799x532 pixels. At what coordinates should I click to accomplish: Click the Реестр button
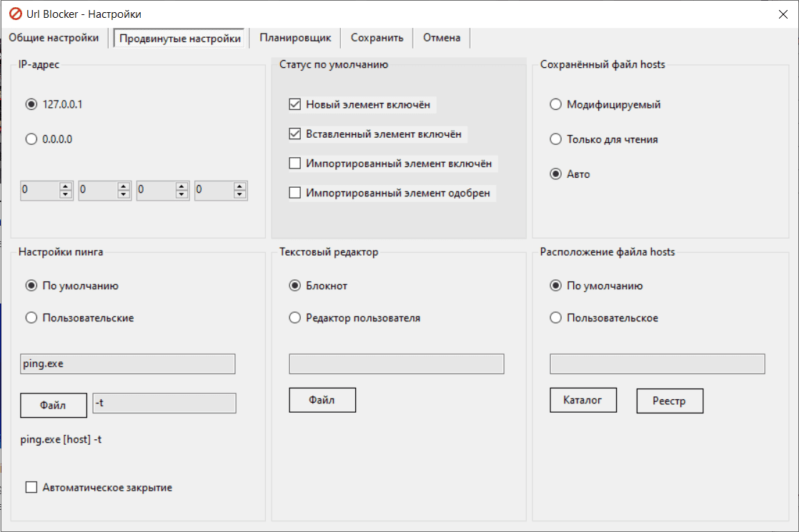click(x=669, y=401)
